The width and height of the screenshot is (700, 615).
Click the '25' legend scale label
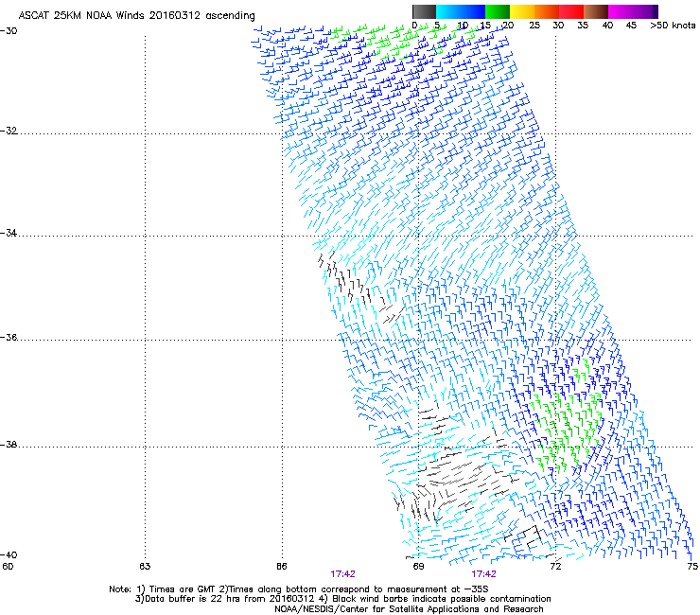tap(534, 26)
